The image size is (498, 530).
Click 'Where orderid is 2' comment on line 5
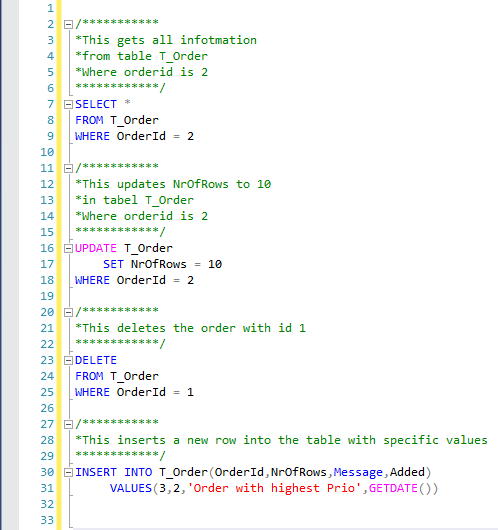(141, 72)
